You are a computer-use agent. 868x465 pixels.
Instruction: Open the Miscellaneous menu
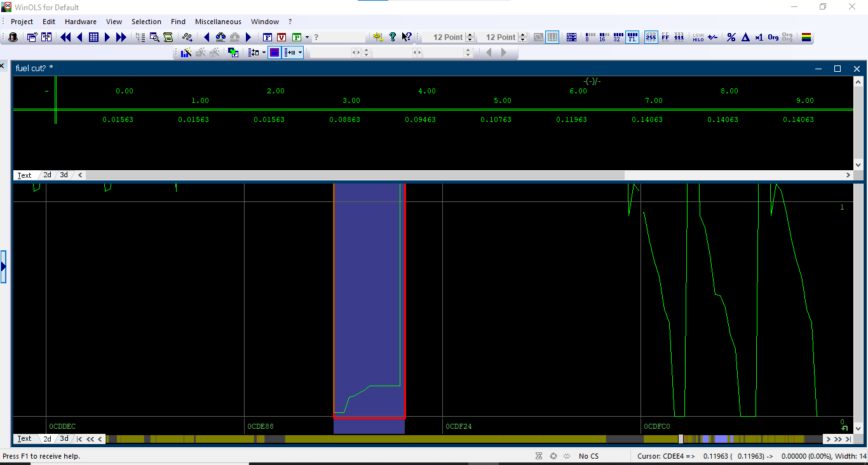[218, 22]
